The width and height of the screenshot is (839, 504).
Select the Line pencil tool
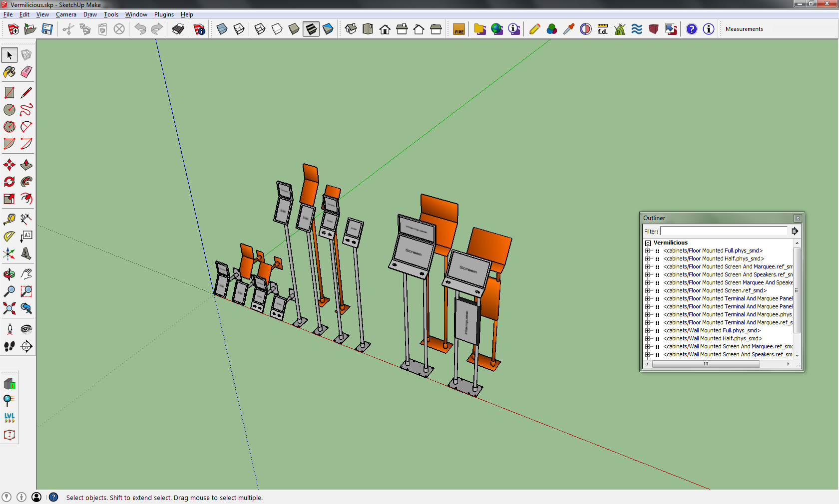pyautogui.click(x=26, y=93)
